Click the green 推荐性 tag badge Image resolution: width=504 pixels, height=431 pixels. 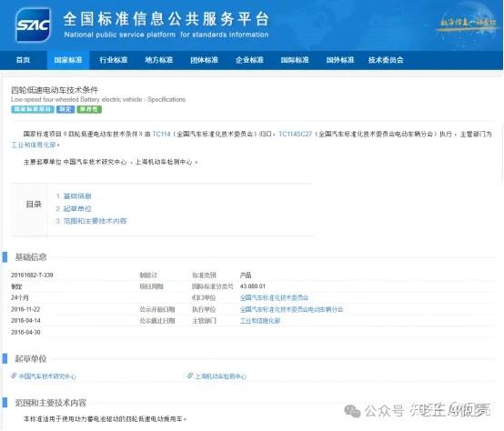pyautogui.click(x=89, y=109)
